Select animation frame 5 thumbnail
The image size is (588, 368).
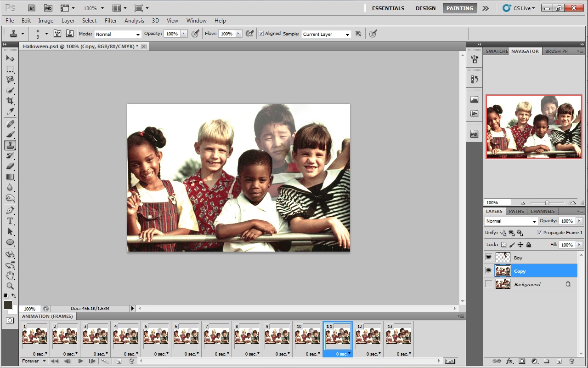156,335
